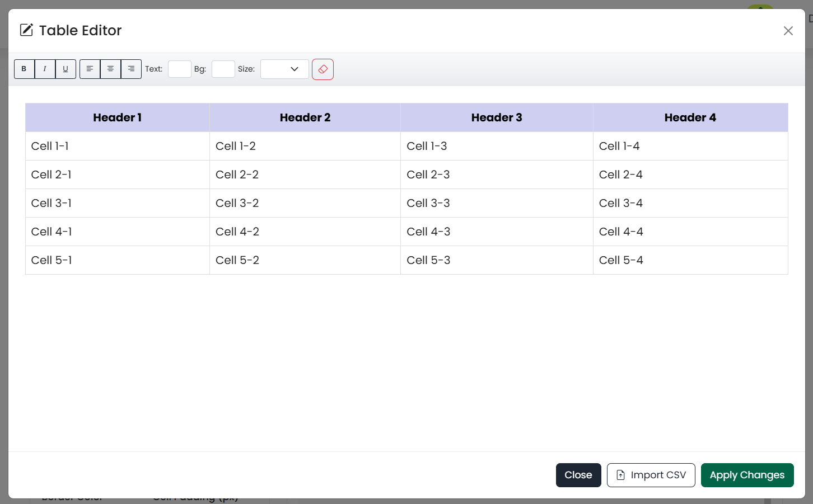Click the Apply Changes button
This screenshot has width=813, height=504.
click(747, 475)
